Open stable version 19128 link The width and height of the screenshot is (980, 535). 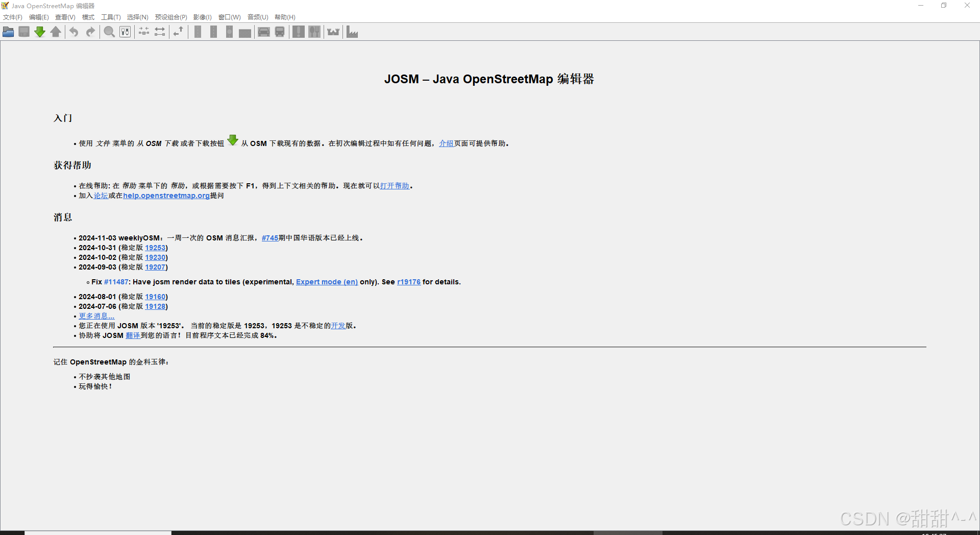155,306
